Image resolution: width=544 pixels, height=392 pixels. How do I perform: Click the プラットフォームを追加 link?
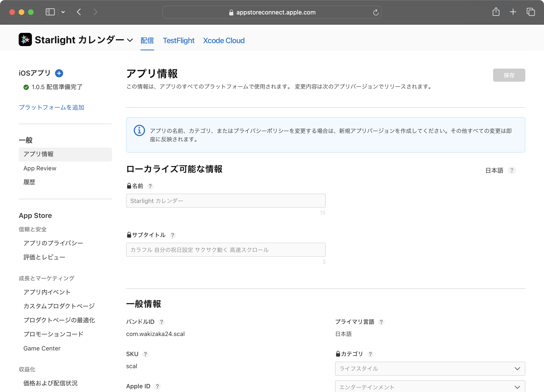(52, 107)
